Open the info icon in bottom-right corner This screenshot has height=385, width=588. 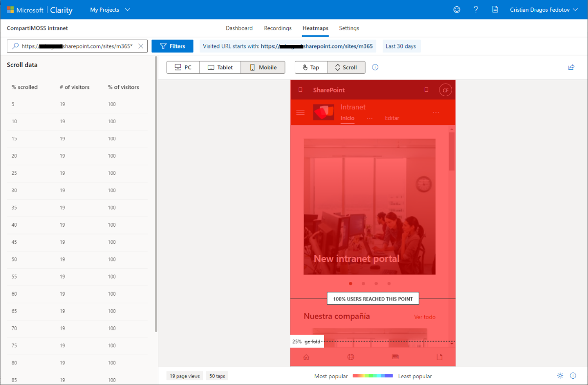pyautogui.click(x=573, y=375)
